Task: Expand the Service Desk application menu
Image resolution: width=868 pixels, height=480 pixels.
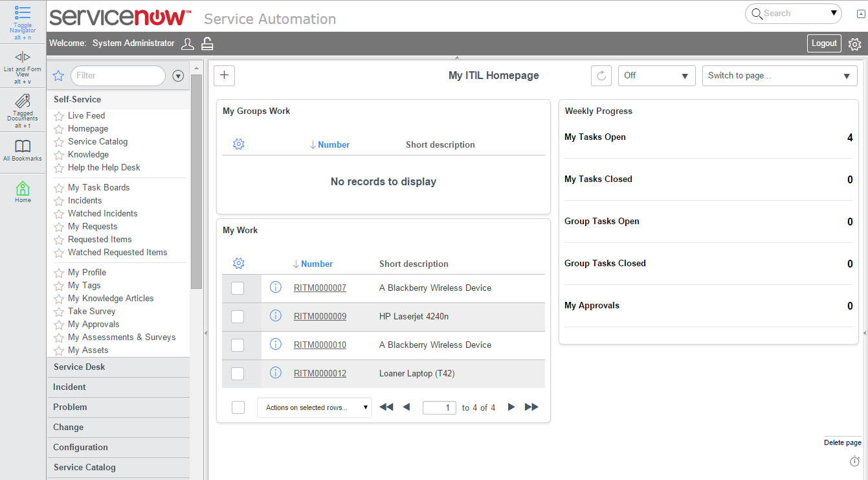Action: click(118, 367)
